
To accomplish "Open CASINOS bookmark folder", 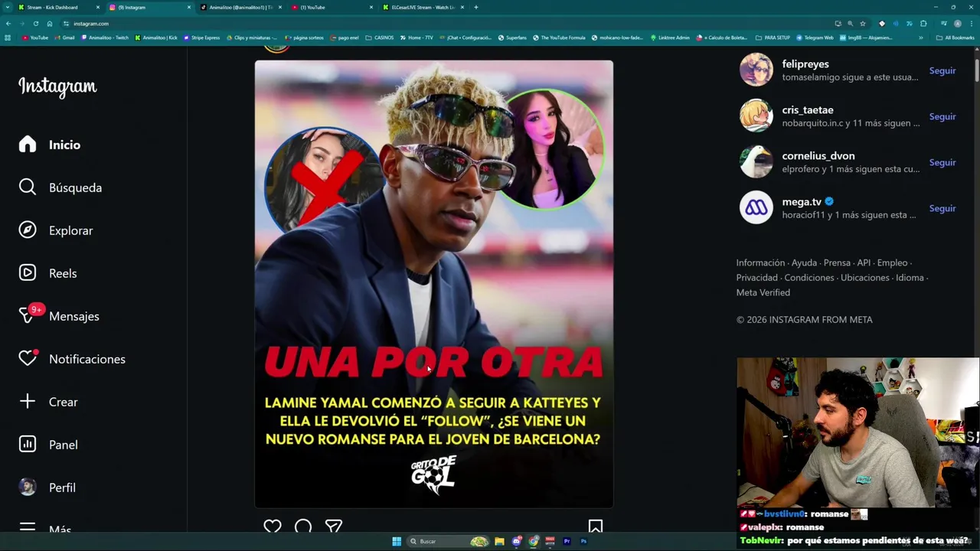I will (380, 37).
